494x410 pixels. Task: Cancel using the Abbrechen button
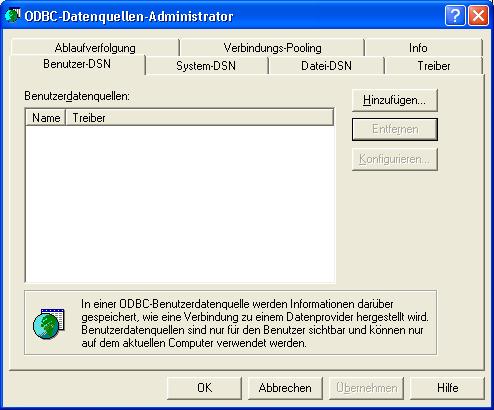point(285,388)
